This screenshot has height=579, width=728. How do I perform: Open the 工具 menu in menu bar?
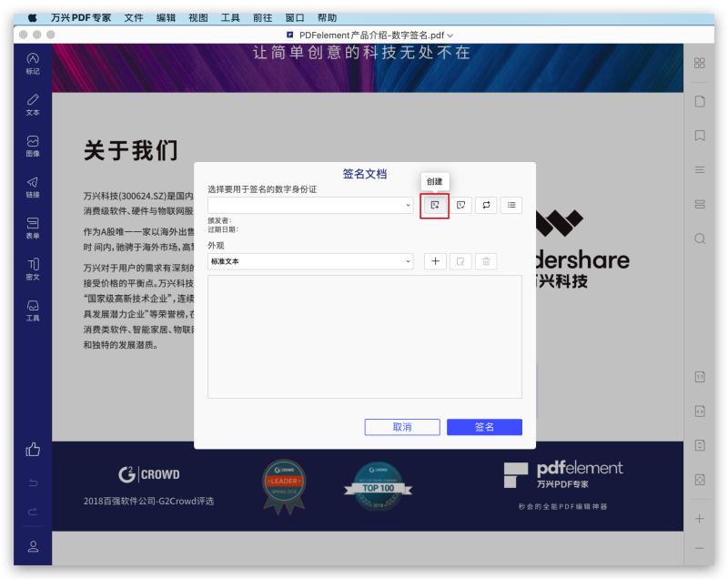click(230, 16)
